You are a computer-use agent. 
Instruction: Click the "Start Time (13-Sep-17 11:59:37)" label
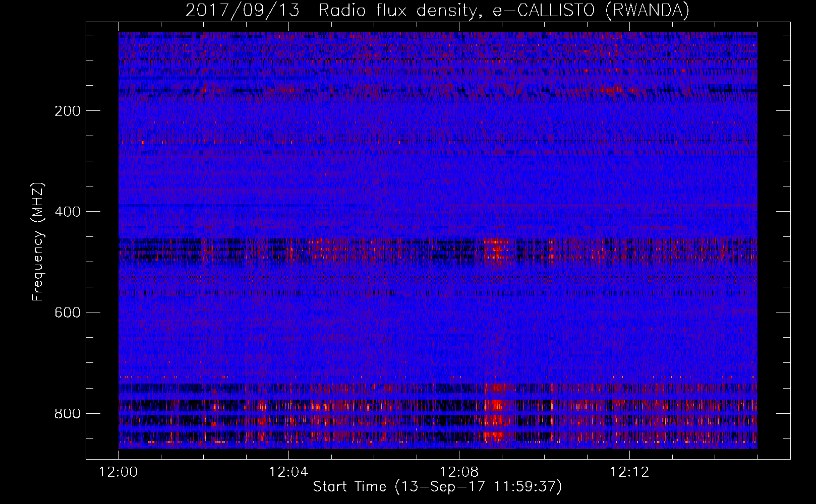(x=437, y=487)
